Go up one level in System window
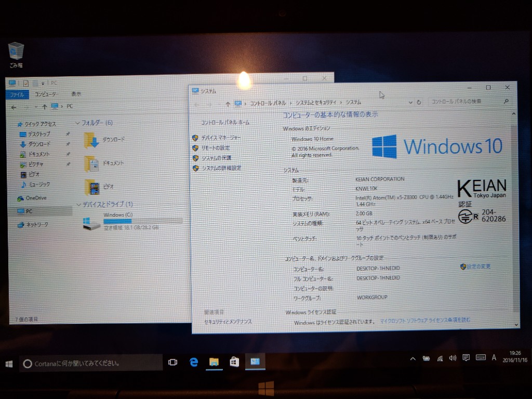This screenshot has width=532, height=399. tap(228, 104)
